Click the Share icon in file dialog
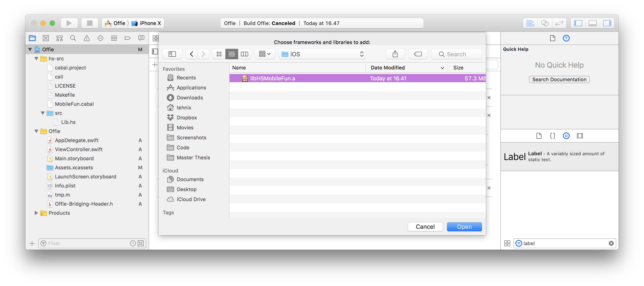Viewport: 644px width, 286px height. click(395, 54)
